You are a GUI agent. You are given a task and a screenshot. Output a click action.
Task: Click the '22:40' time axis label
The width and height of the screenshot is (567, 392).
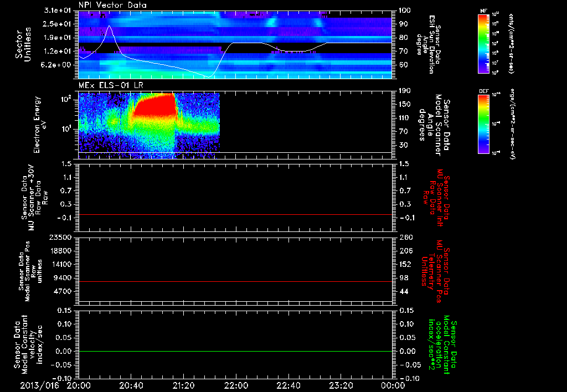(x=288, y=385)
